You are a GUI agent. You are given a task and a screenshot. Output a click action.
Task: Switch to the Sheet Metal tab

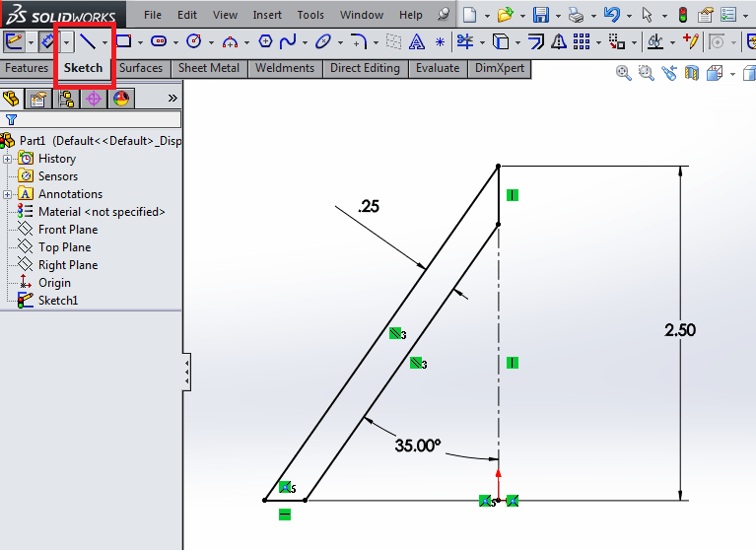click(x=208, y=68)
